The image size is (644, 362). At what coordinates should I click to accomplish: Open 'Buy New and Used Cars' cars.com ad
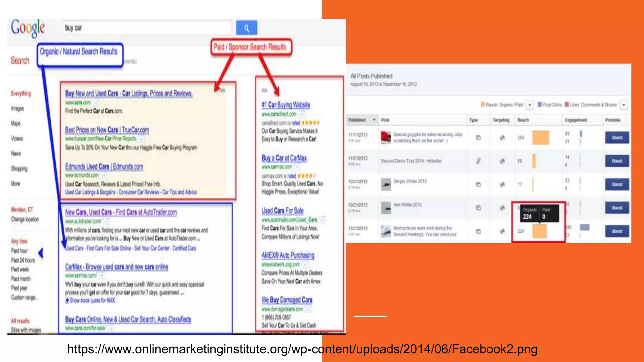[x=129, y=93]
